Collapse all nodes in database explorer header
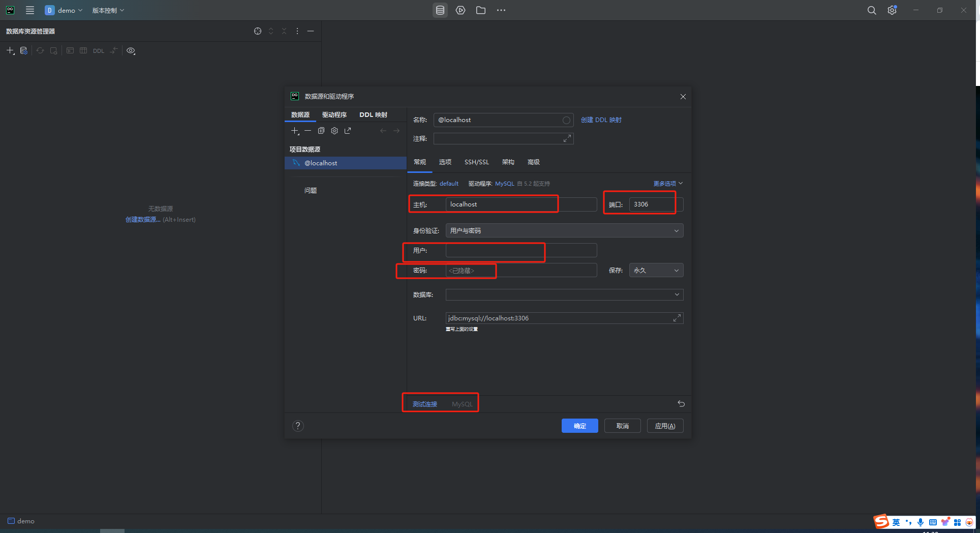 (x=284, y=31)
